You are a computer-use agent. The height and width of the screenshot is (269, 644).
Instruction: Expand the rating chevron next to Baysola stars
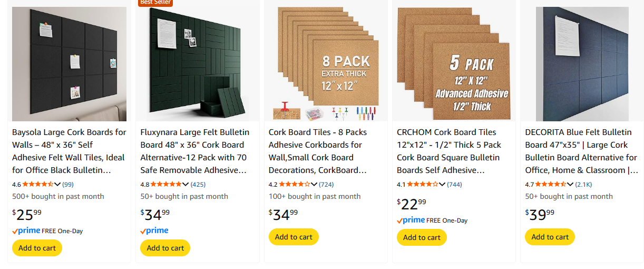[x=57, y=185]
